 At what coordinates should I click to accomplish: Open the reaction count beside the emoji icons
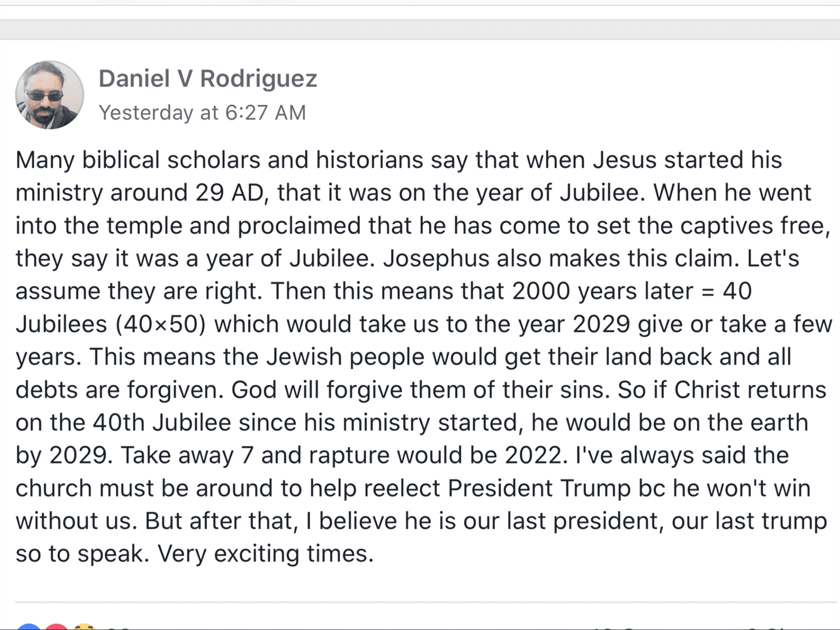pyautogui.click(x=119, y=628)
